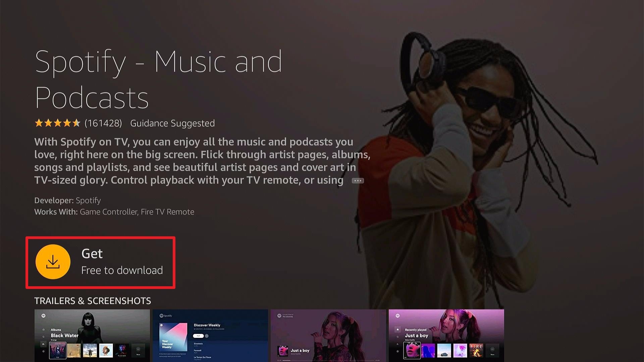Select Get – Free to download
644x362 pixels.
point(100,262)
